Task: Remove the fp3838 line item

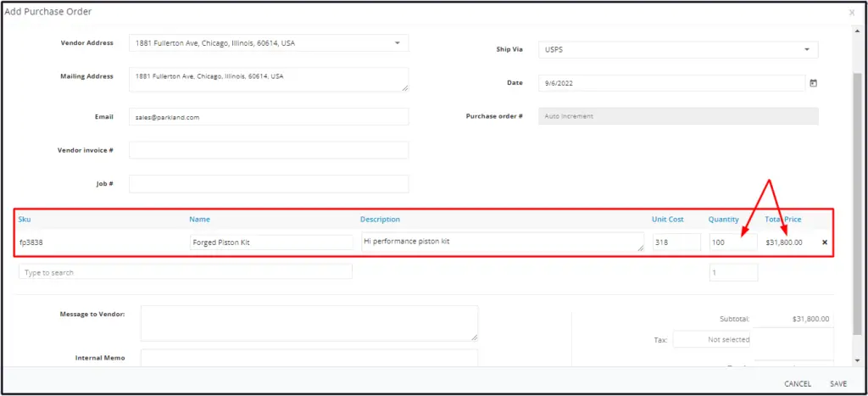Action: click(825, 242)
